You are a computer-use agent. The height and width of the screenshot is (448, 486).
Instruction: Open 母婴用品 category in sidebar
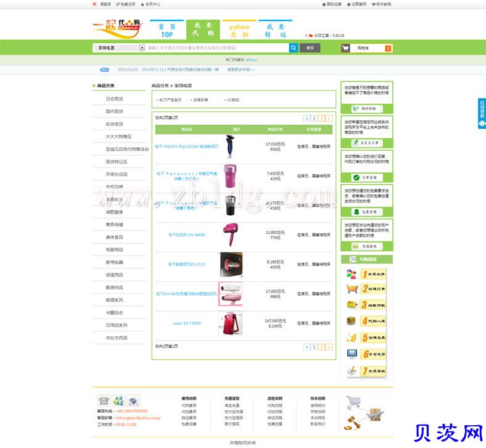pyautogui.click(x=114, y=249)
